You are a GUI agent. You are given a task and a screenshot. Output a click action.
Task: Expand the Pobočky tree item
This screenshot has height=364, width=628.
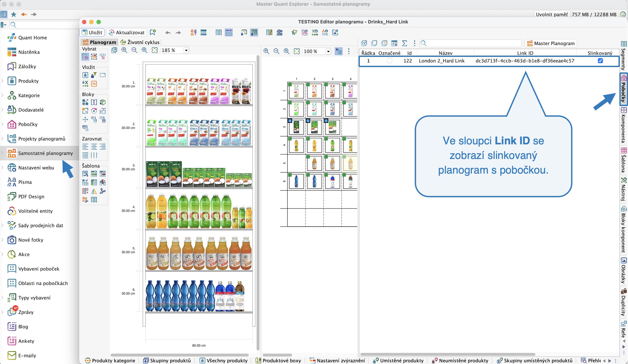pos(2,124)
